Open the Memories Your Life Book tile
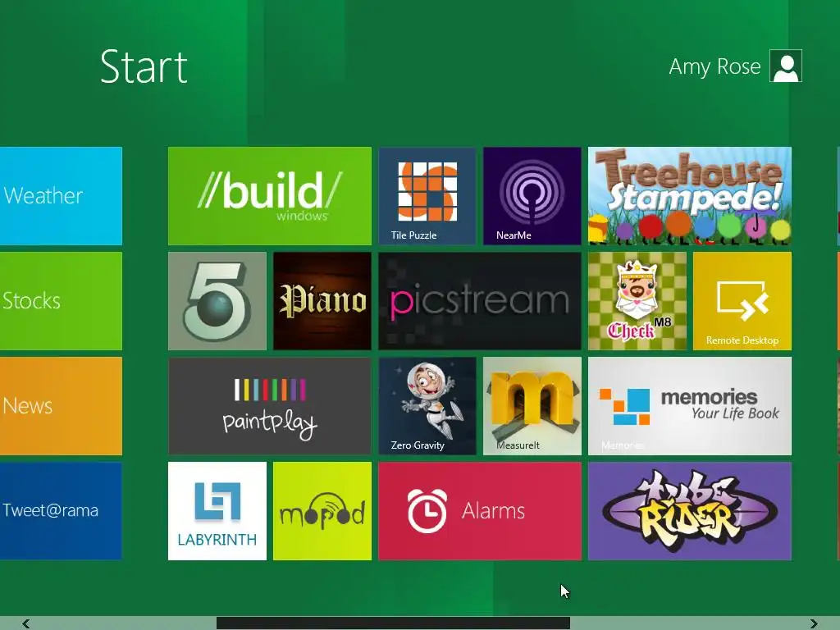This screenshot has height=630, width=840. click(x=689, y=406)
